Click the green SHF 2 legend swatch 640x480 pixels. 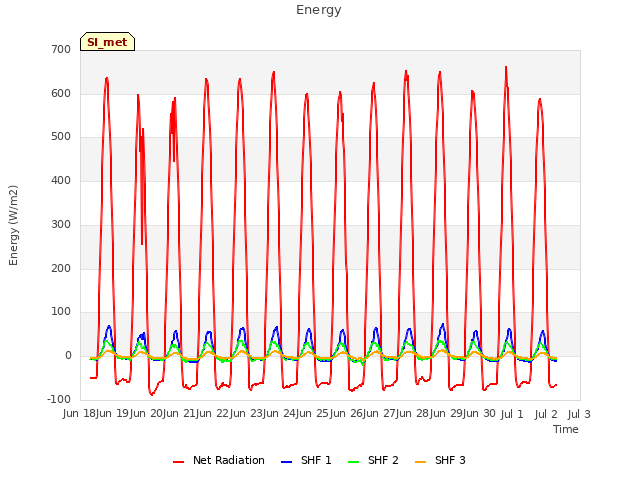[x=354, y=462]
